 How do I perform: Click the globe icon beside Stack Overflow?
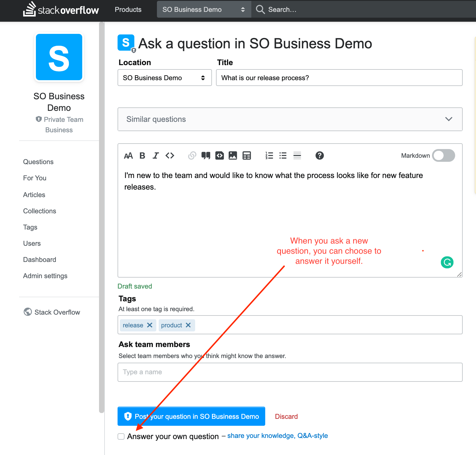pyautogui.click(x=28, y=312)
